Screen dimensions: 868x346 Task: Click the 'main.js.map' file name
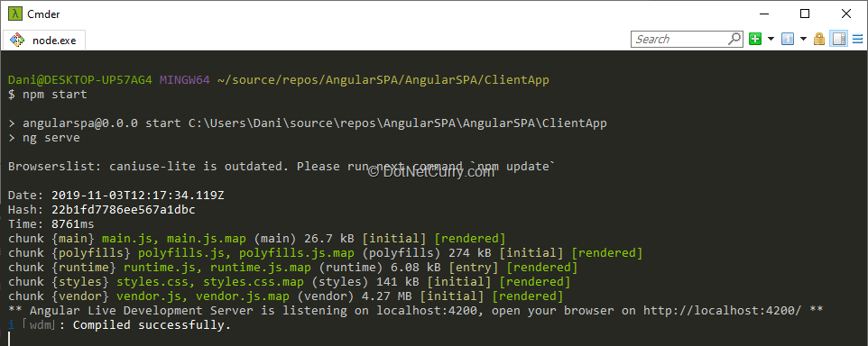click(207, 239)
